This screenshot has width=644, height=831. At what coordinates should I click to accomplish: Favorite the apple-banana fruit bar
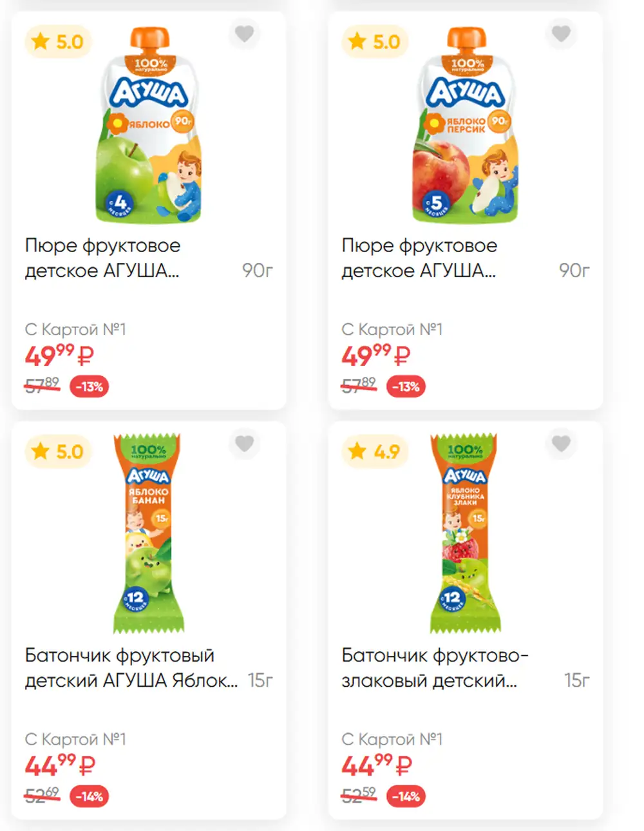244,443
